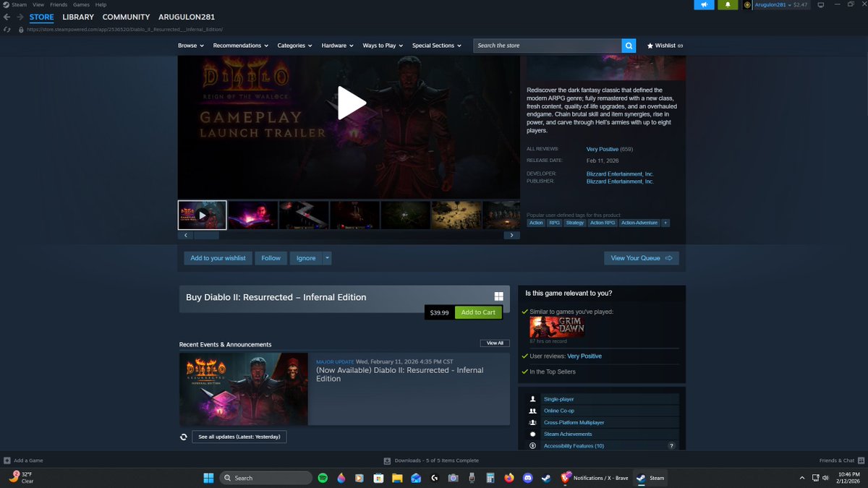Click the plus tag button

[665, 223]
